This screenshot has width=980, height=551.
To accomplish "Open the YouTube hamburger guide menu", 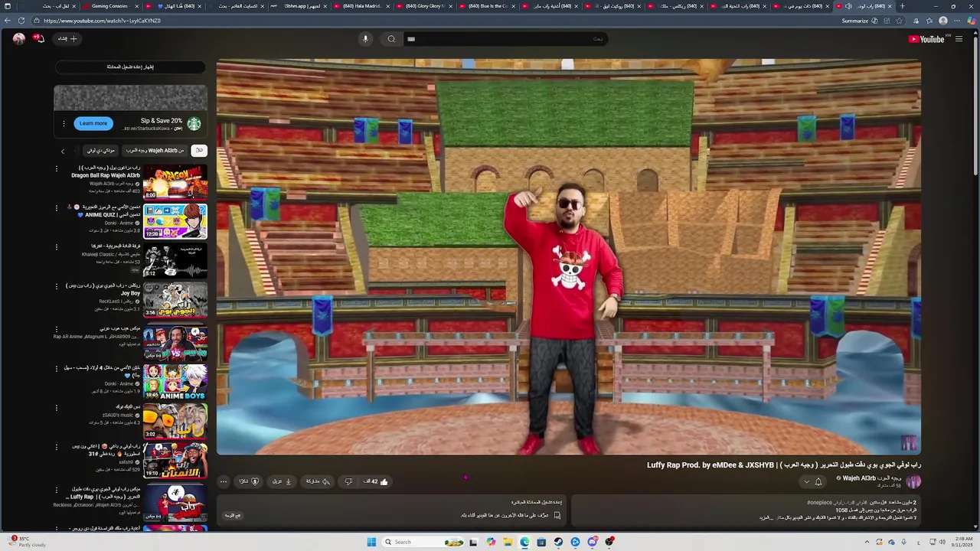I will pos(959,39).
